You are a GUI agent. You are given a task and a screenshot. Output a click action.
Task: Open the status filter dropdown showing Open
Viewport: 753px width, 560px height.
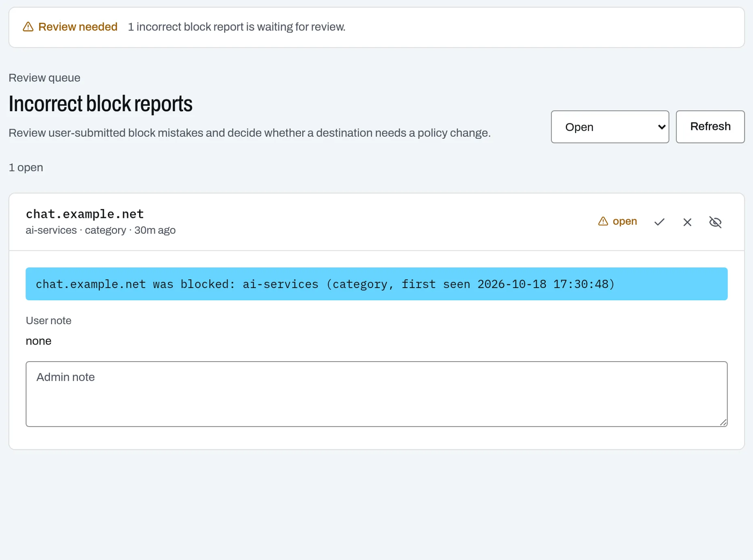pyautogui.click(x=610, y=127)
